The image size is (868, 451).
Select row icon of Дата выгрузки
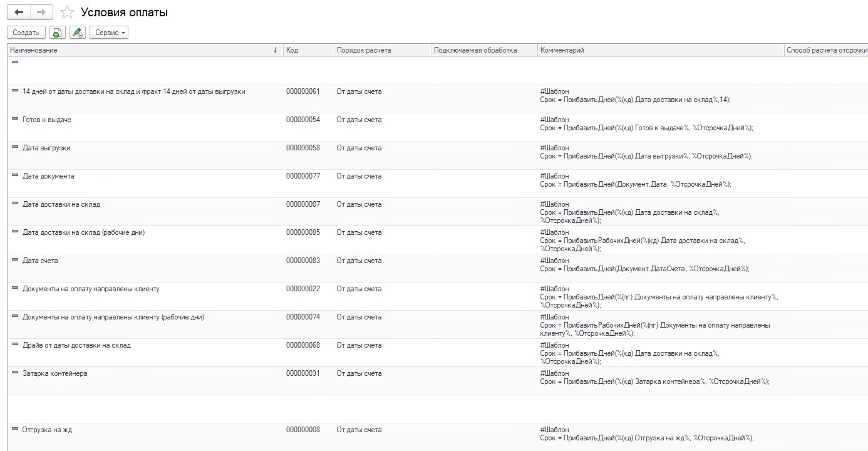coord(15,147)
